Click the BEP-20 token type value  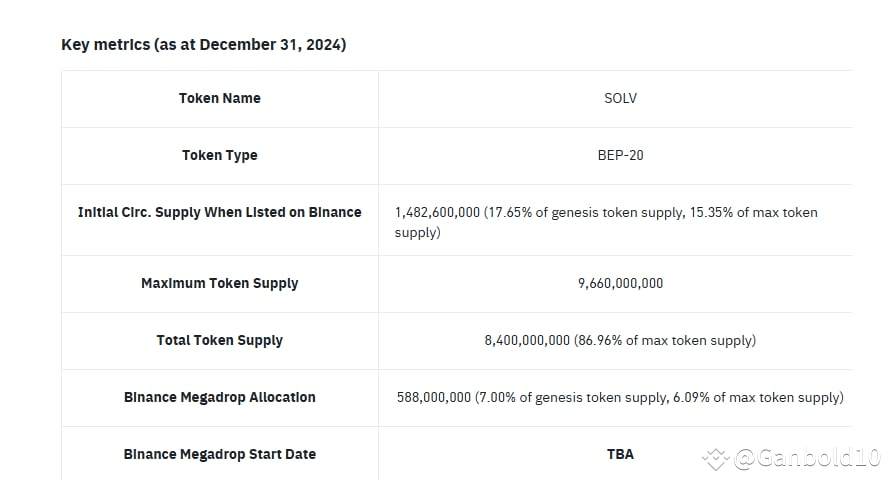click(x=620, y=155)
